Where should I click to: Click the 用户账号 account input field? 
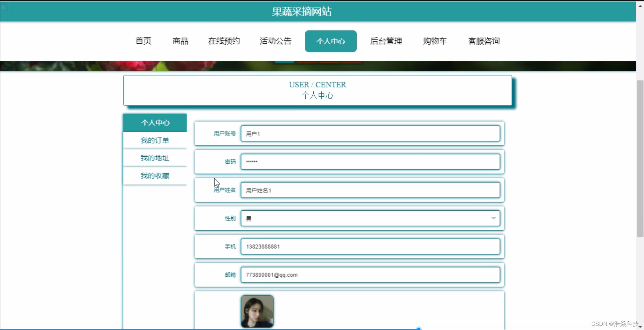371,133
